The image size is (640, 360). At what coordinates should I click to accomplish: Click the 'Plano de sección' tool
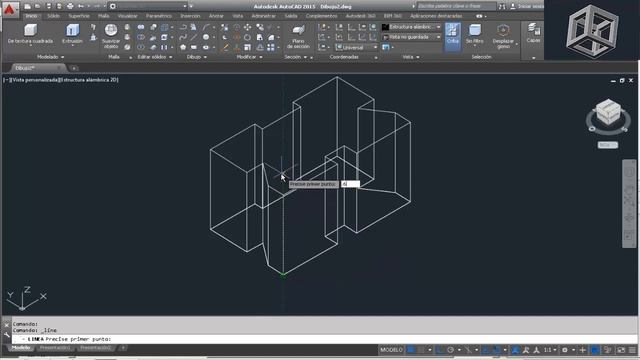pos(298,37)
